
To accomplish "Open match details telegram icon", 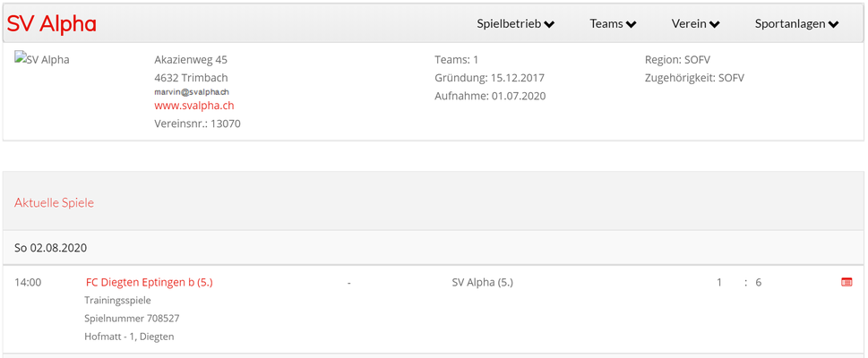I will tap(847, 282).
